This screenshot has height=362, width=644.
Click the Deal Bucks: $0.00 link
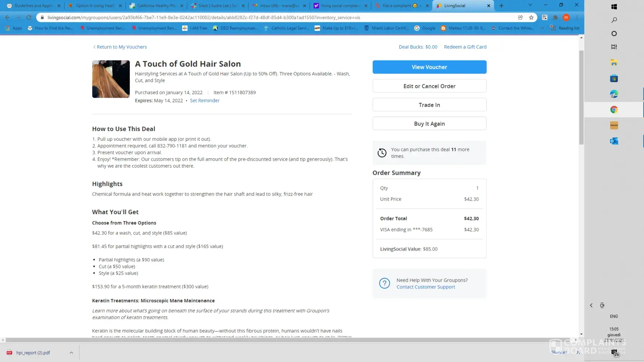pos(418,47)
